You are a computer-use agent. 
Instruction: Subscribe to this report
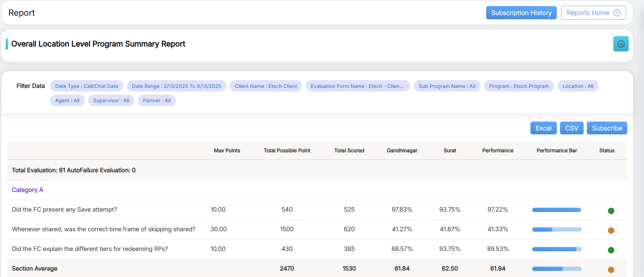(x=606, y=128)
